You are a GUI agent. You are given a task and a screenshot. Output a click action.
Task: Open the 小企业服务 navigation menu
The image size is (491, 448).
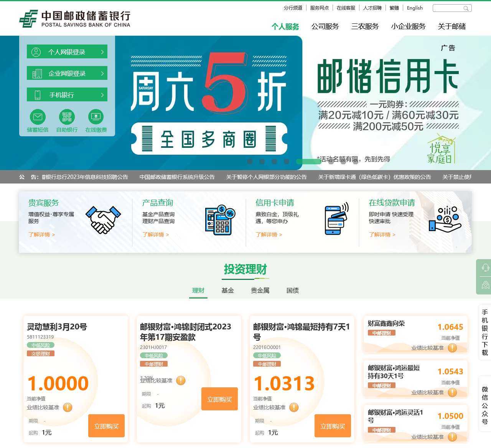pyautogui.click(x=409, y=26)
